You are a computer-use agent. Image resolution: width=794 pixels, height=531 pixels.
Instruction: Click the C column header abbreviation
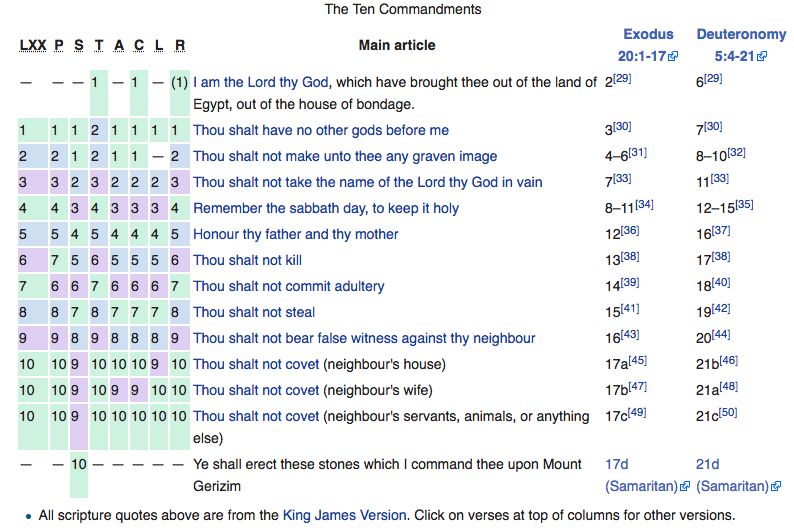[x=139, y=46]
